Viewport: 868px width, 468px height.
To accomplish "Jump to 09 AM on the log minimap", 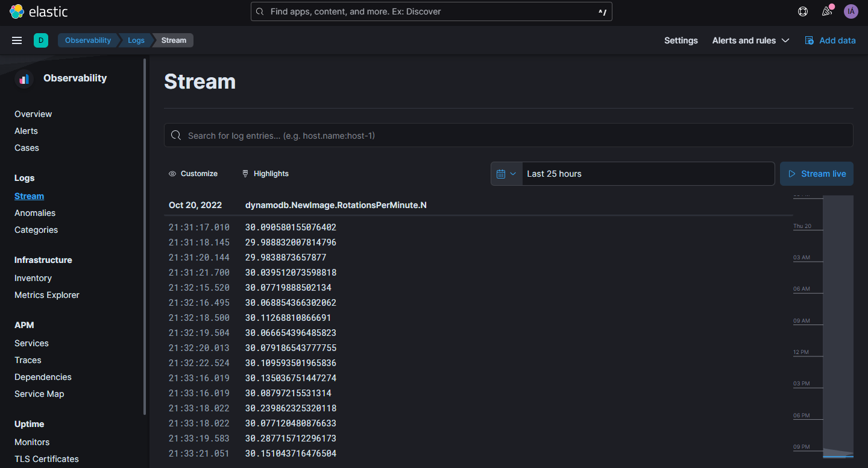I will (x=801, y=321).
